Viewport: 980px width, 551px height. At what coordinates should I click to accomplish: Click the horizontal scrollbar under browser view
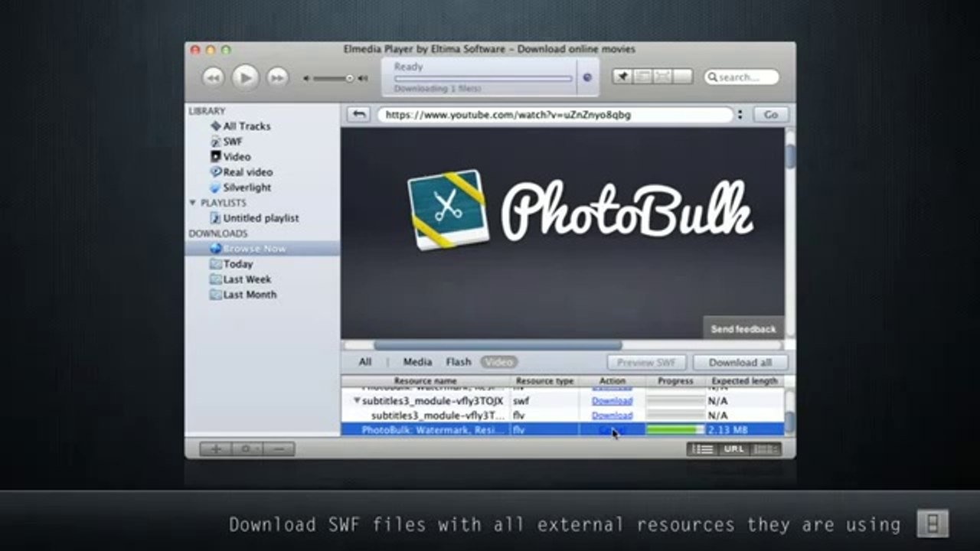pyautogui.click(x=498, y=345)
